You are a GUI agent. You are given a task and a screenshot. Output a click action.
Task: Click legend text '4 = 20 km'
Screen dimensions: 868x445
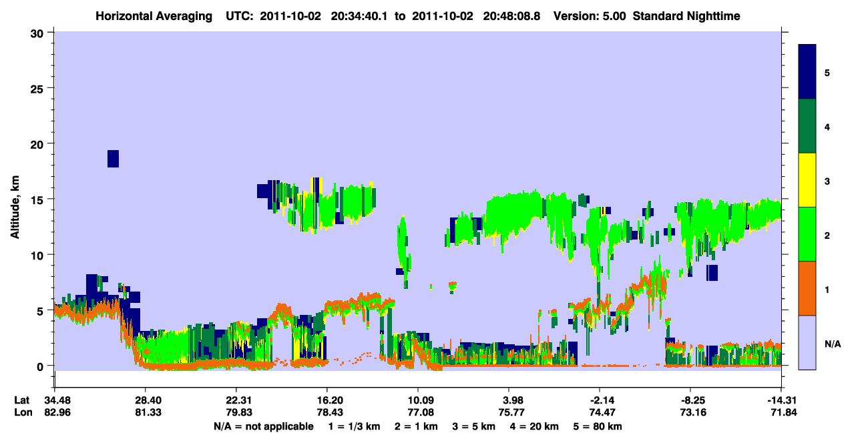click(x=535, y=426)
